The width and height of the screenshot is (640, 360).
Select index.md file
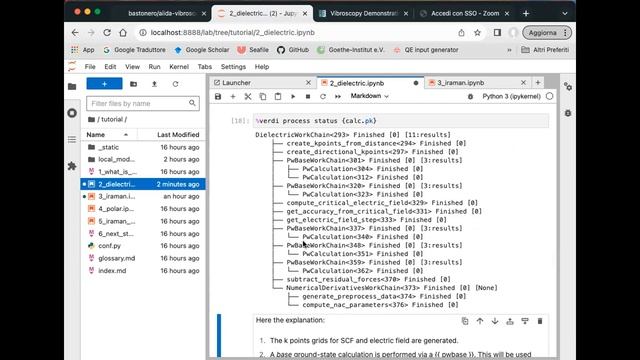pos(143,271)
